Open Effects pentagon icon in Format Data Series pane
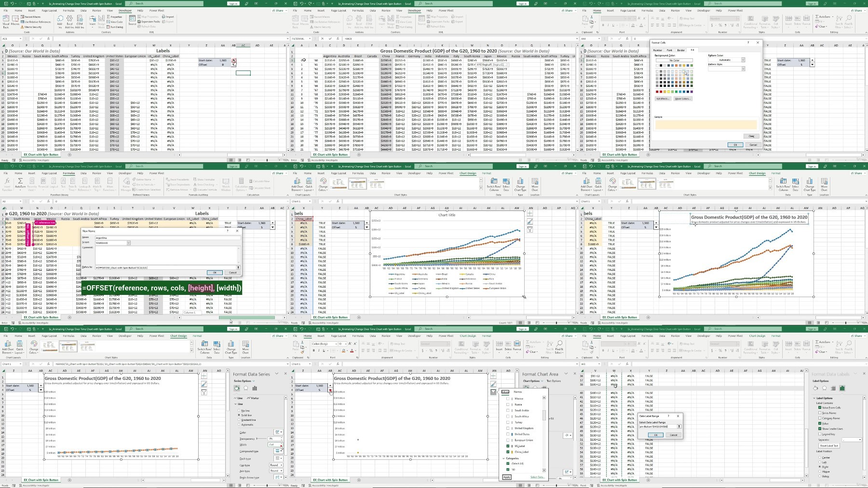The width and height of the screenshot is (868, 488). click(x=245, y=388)
